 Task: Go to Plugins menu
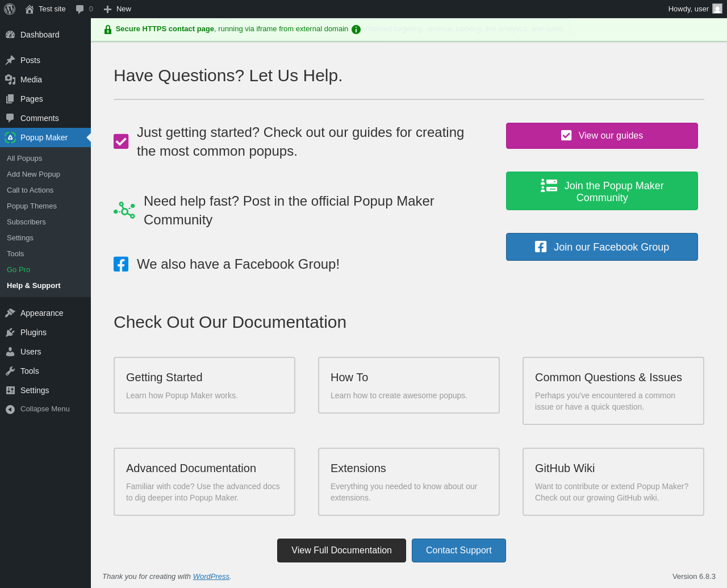tap(45, 332)
